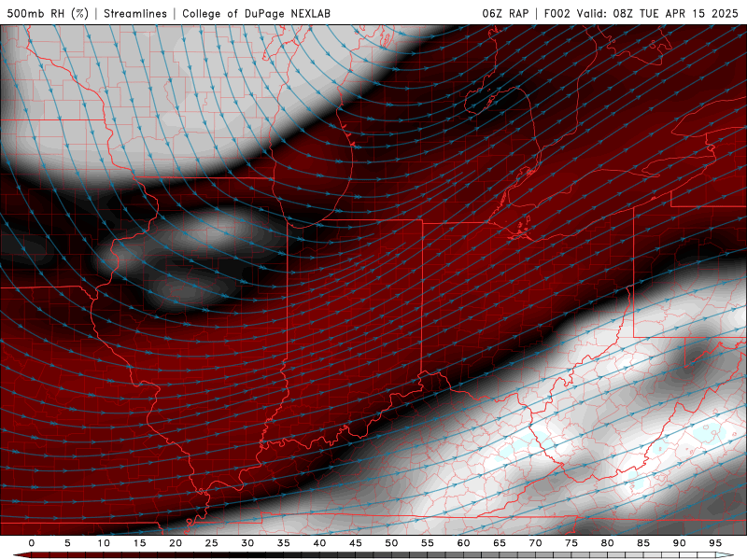
Task: Pick the "35" value on the legend
Action: coord(284,543)
